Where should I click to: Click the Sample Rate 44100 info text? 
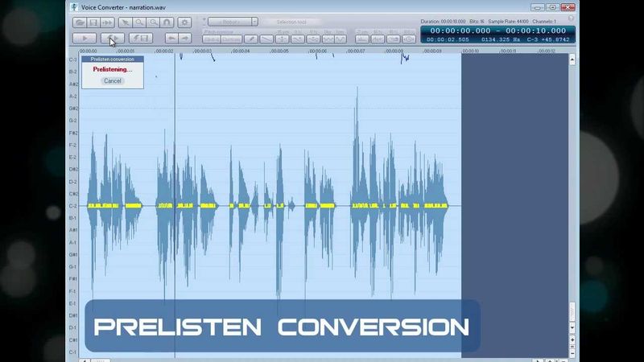[509, 22]
